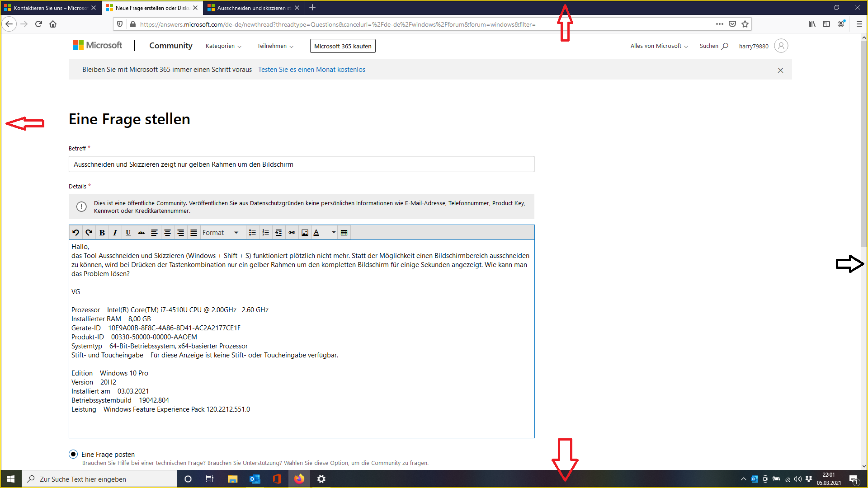Align text right in the editor
This screenshot has height=488, width=868.
180,233
